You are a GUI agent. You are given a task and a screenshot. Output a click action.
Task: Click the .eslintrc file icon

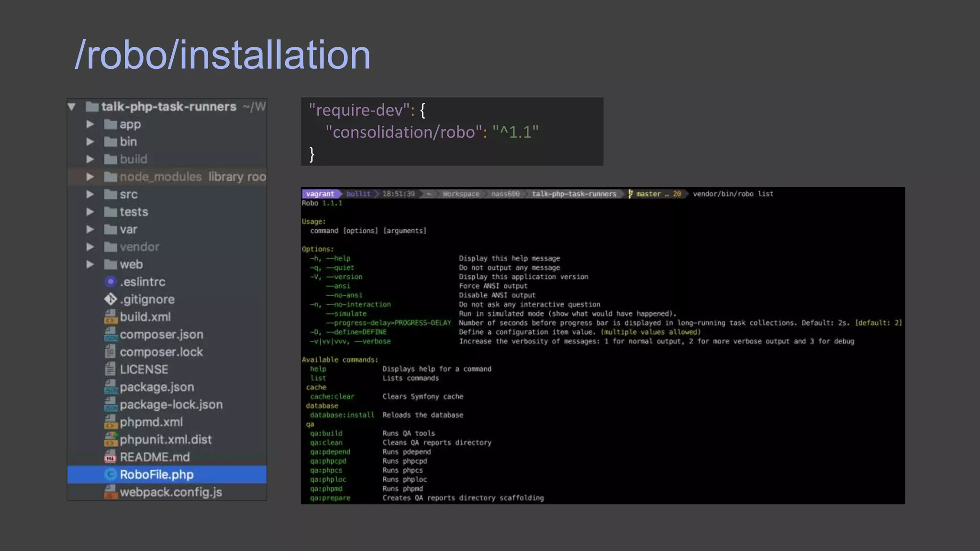[111, 282]
